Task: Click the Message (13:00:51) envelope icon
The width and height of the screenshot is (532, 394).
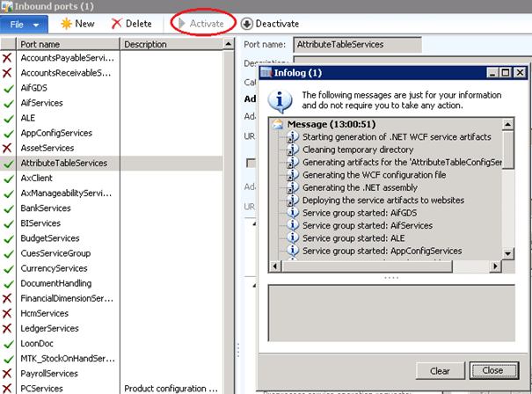Action: click(278, 124)
